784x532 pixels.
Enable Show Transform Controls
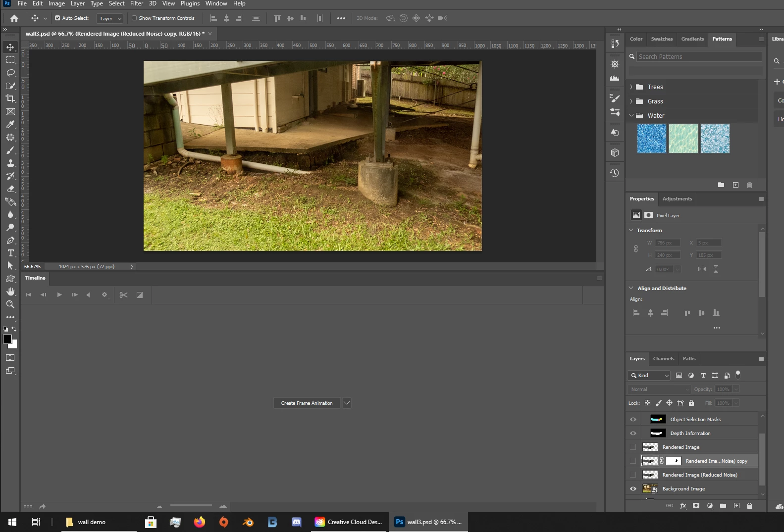pyautogui.click(x=134, y=18)
